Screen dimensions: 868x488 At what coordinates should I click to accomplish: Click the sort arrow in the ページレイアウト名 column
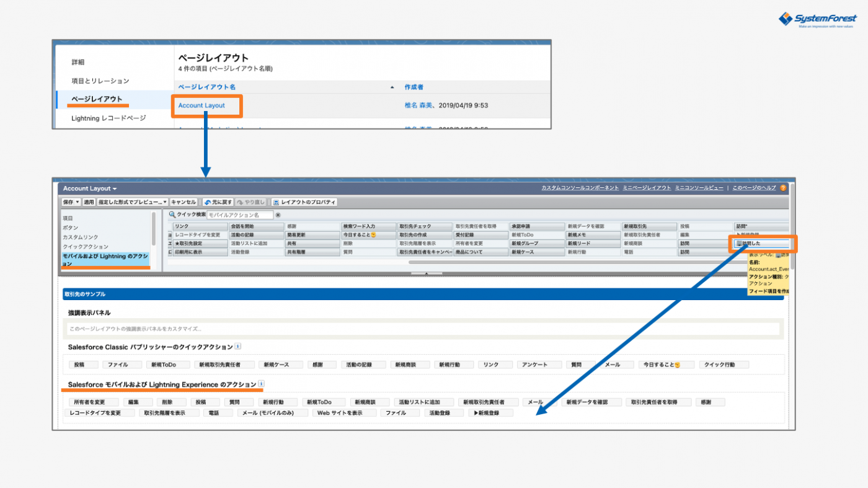[392, 87]
